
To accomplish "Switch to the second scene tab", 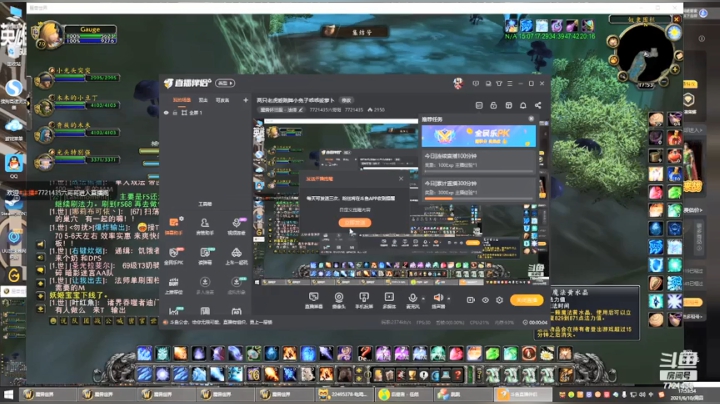I will pos(203,100).
